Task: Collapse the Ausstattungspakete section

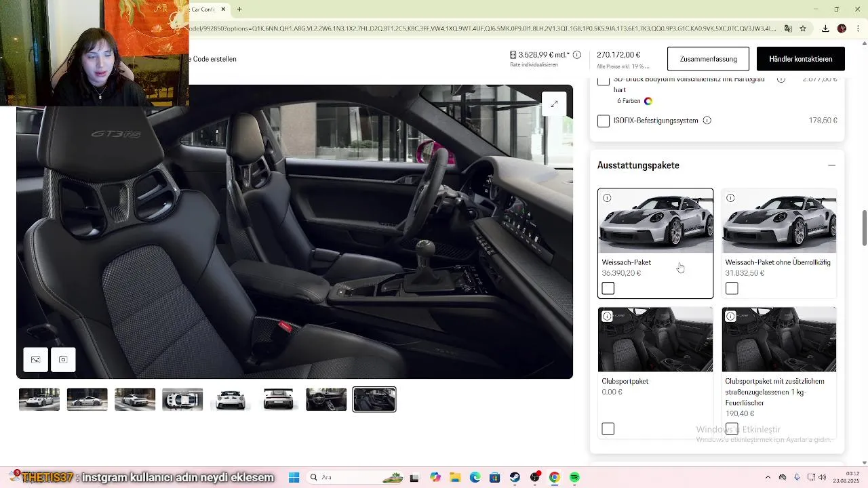Action: [x=831, y=165]
